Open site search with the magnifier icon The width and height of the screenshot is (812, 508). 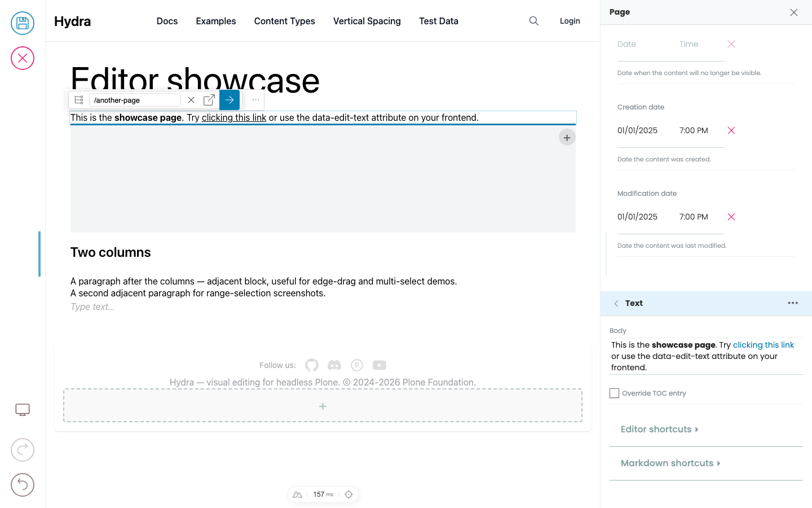point(534,21)
